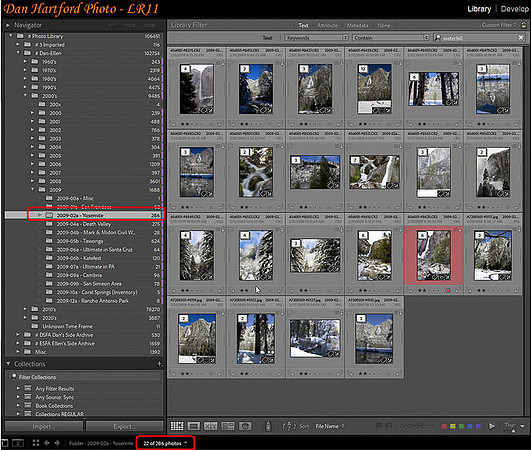The image size is (531, 450).
Task: Go back to previous source arrow
Action: coord(47,443)
